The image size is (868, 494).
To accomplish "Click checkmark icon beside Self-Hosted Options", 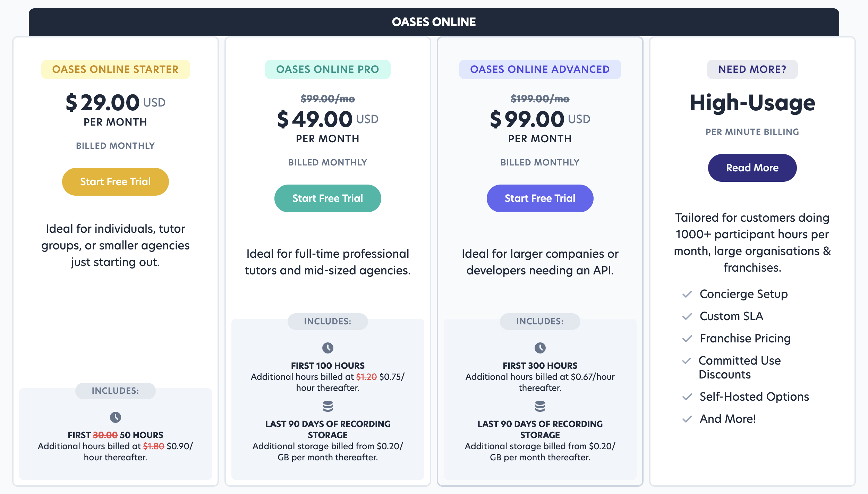I will pyautogui.click(x=687, y=397).
